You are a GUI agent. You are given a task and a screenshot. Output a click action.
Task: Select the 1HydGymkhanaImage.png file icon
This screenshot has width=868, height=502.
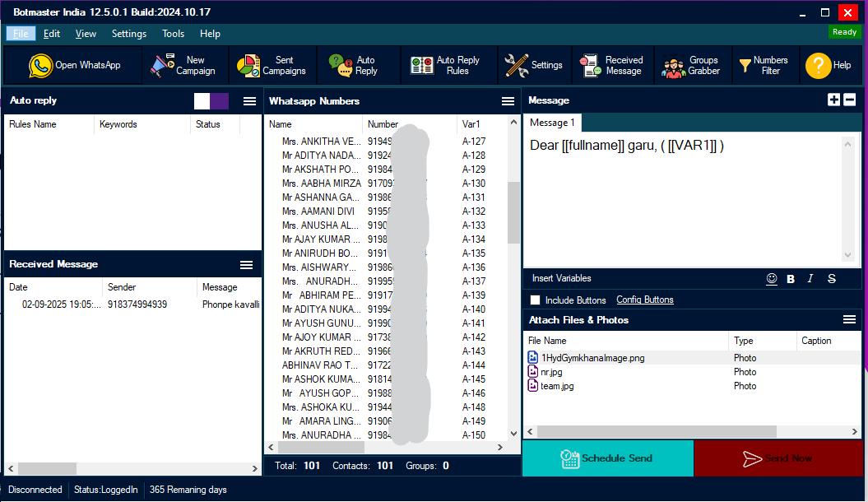533,357
